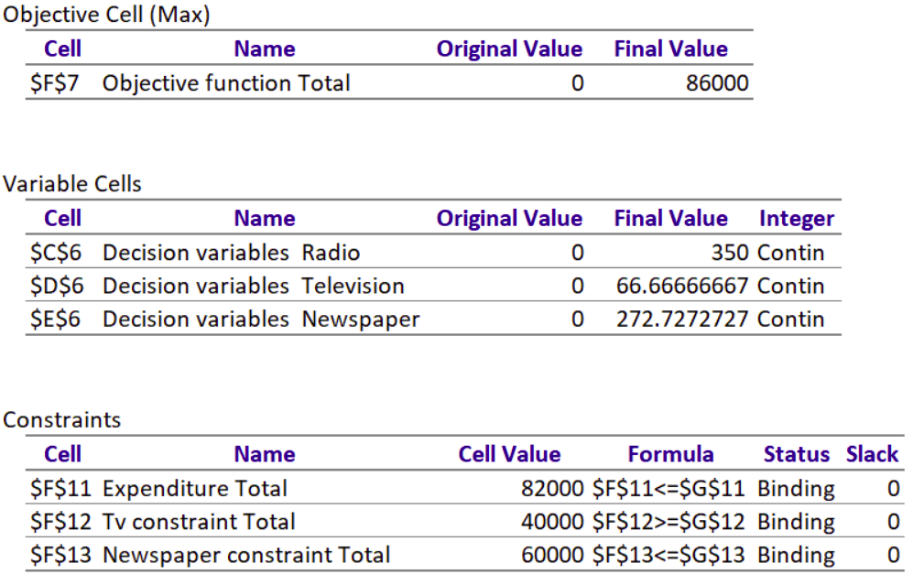Select the Expenditure Total constraint name
Viewport: 924px width, 585px height.
coord(195,489)
